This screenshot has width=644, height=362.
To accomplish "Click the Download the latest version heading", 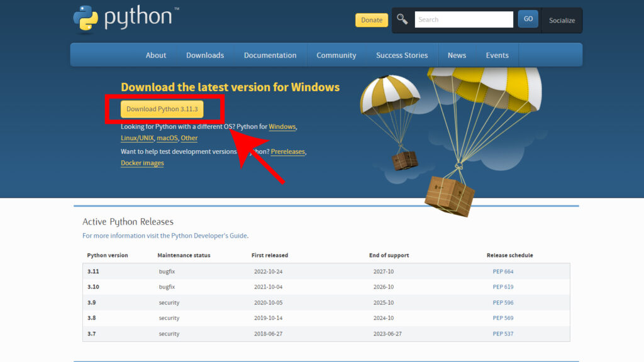I will (x=230, y=87).
